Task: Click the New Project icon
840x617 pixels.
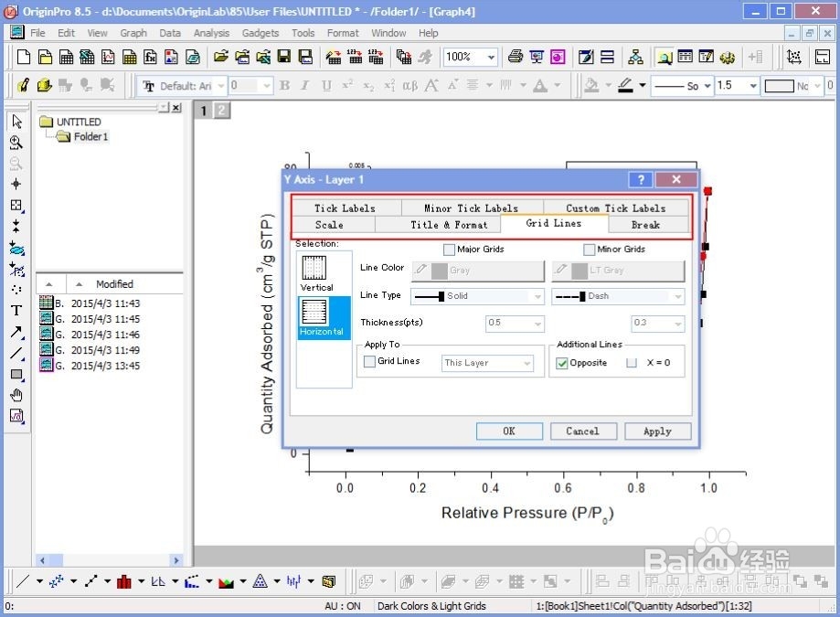Action: 24,57
